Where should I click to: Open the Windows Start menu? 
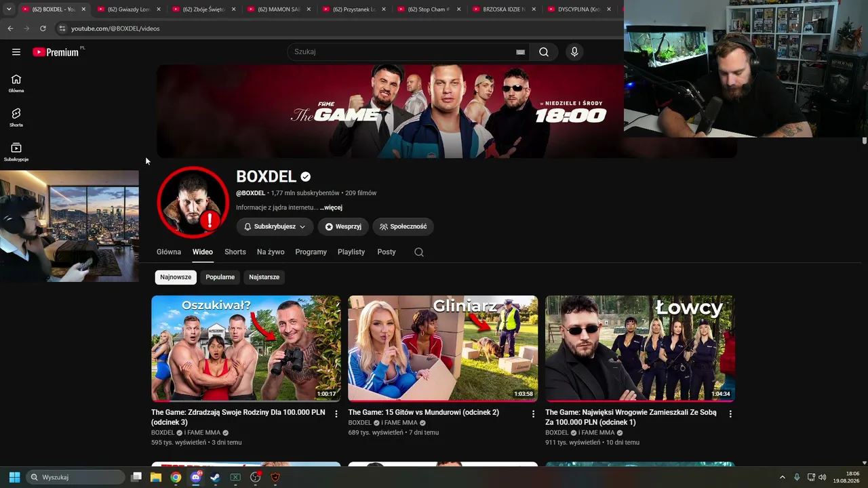[14, 477]
